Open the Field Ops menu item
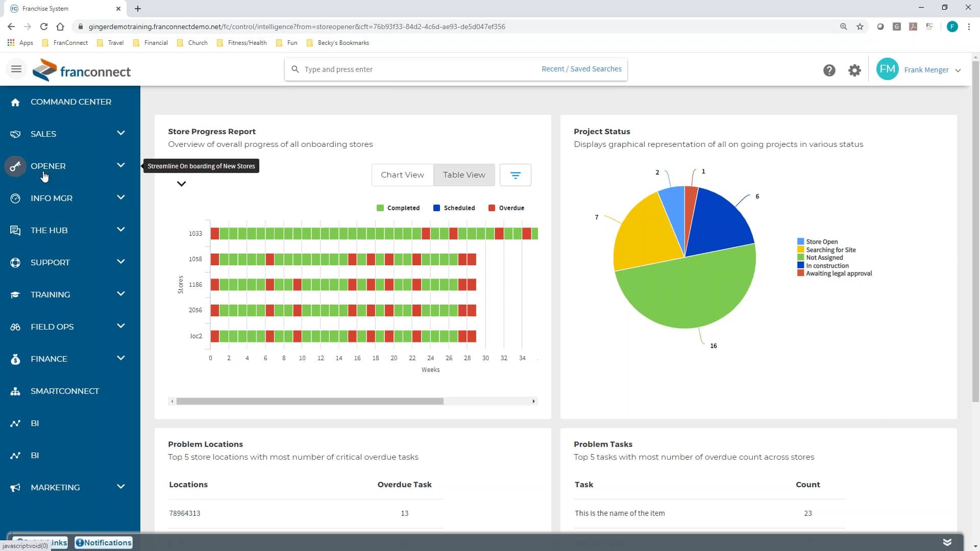 52,327
